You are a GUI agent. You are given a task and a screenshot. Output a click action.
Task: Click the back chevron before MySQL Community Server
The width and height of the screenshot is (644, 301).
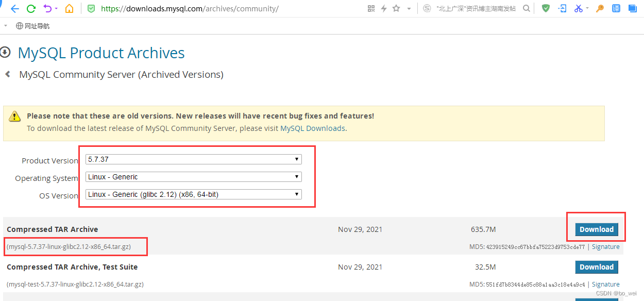coord(8,74)
